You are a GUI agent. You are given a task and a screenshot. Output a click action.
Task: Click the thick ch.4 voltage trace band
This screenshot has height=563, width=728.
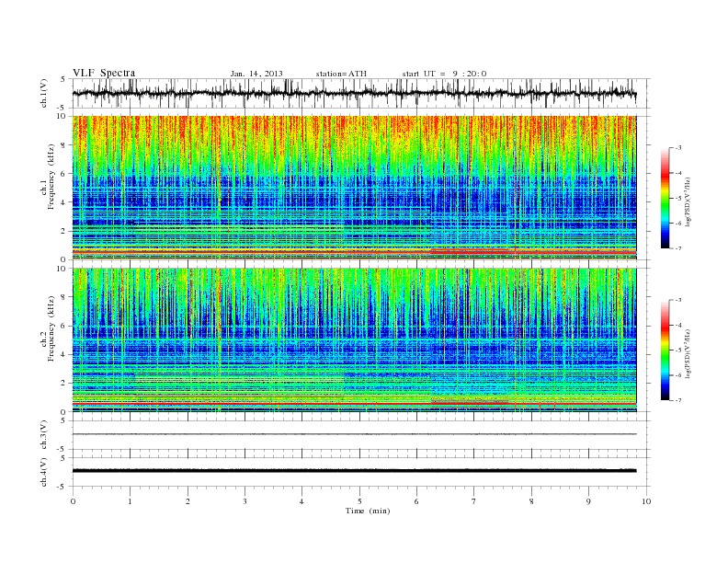tap(354, 471)
